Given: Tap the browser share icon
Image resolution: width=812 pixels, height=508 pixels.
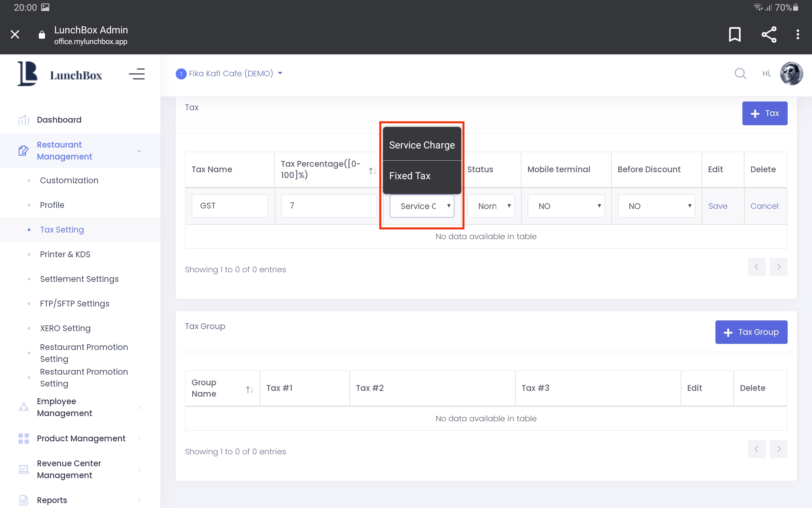Looking at the screenshot, I should point(769,34).
